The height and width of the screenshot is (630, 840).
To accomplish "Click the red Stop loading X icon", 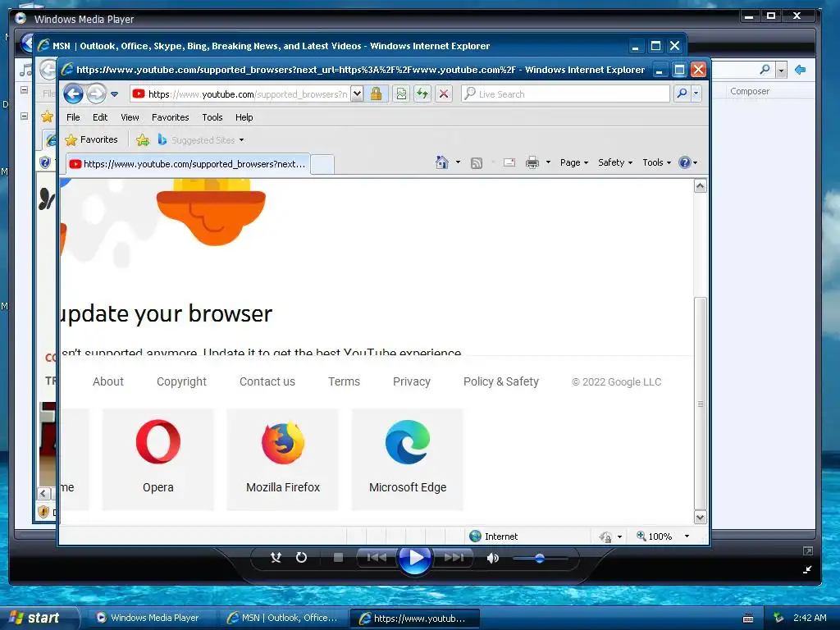I will click(444, 94).
